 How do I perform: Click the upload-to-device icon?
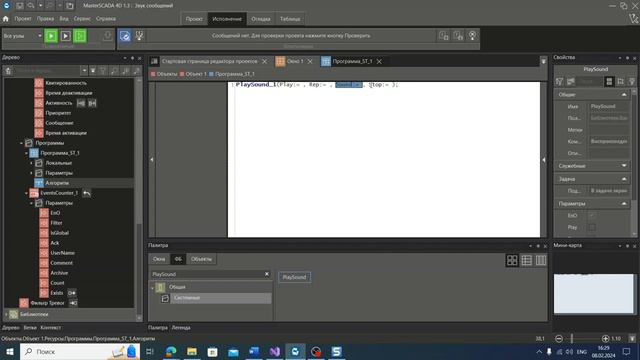pos(107,36)
